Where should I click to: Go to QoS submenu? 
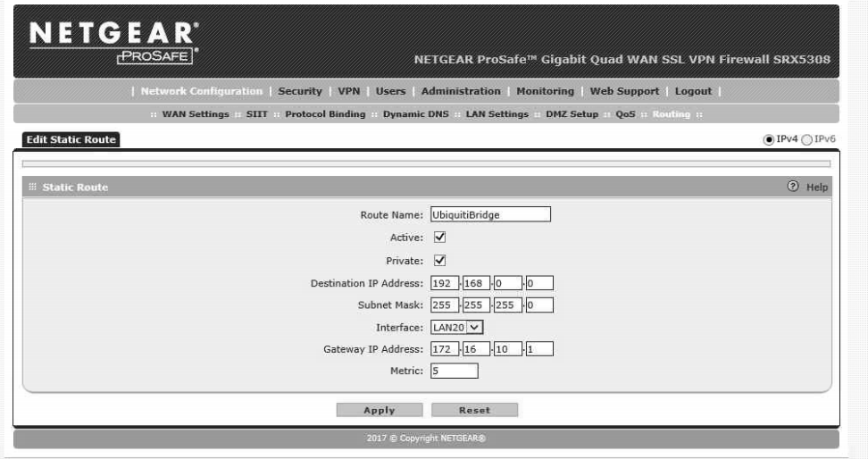pos(625,114)
